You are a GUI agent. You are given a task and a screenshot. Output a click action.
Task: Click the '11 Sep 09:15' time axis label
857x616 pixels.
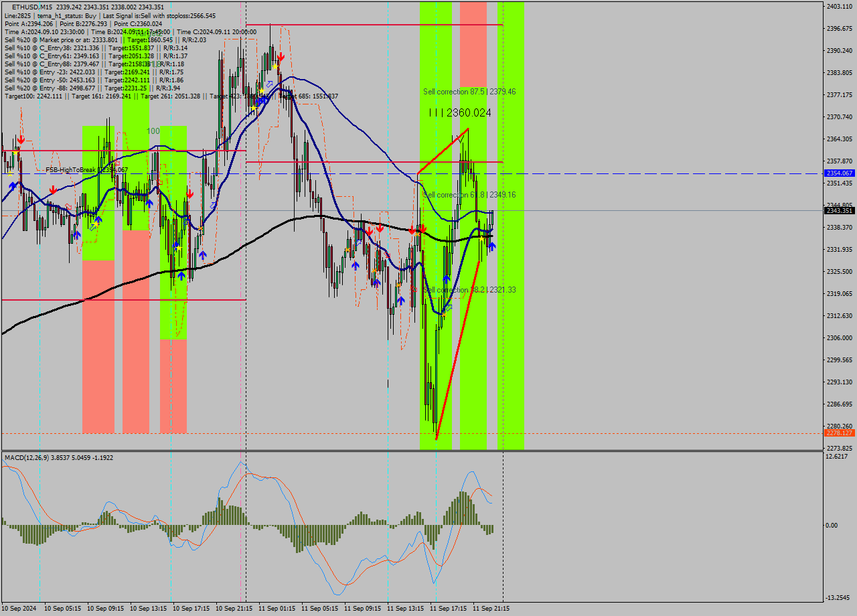click(x=362, y=609)
